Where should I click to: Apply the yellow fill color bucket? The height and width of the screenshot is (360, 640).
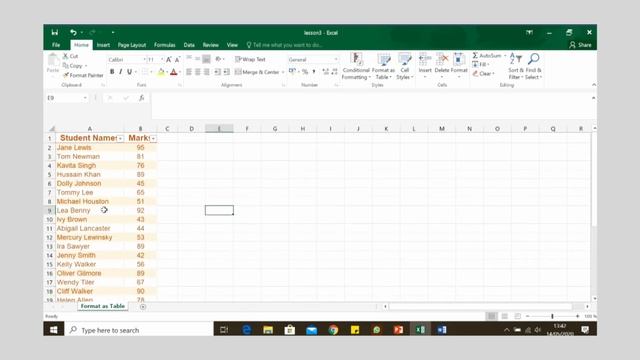(161, 72)
